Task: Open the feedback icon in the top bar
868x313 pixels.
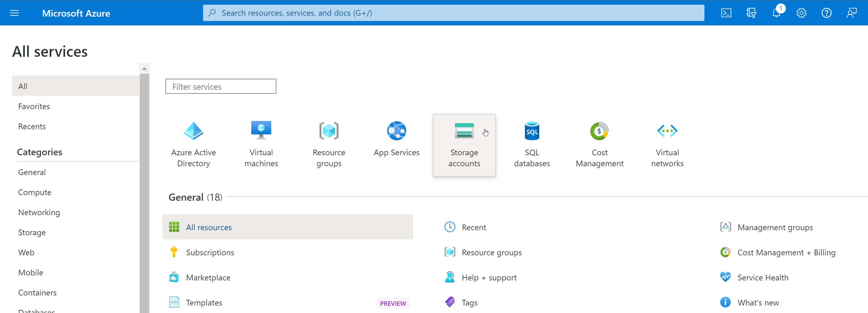Action: coord(851,13)
